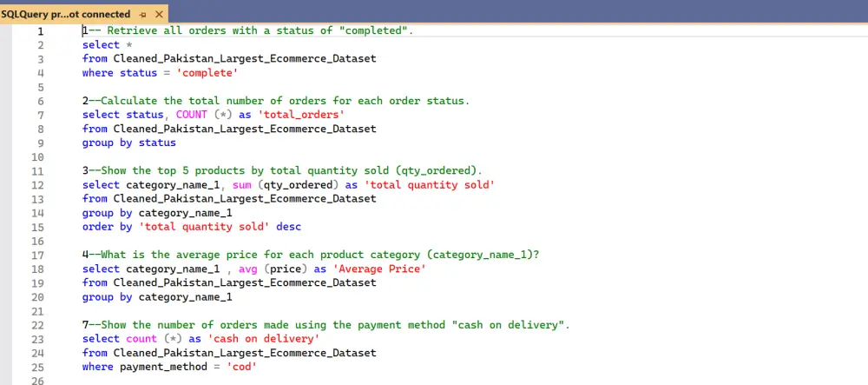Click the 'group by status' line
Screen dimensions: 868x385
click(129, 143)
